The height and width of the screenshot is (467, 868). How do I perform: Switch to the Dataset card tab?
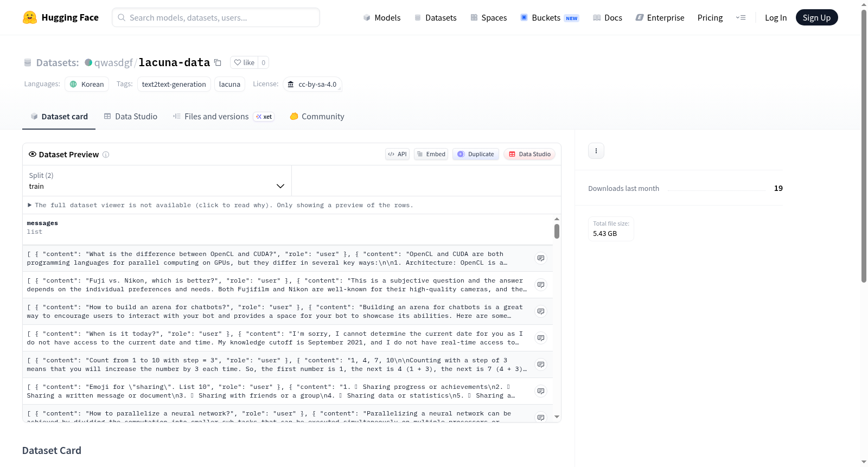click(59, 117)
